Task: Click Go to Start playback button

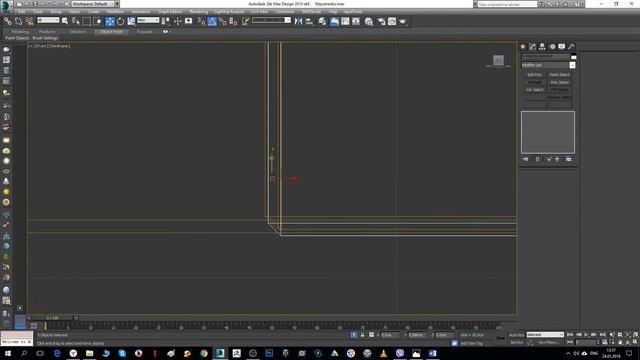Action: click(570, 335)
